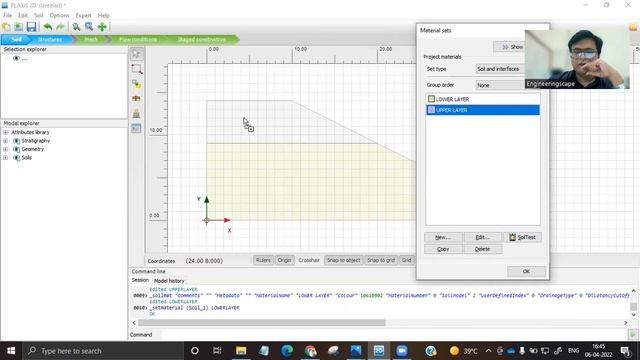
Task: Open the Model history tab
Action: tap(169, 281)
